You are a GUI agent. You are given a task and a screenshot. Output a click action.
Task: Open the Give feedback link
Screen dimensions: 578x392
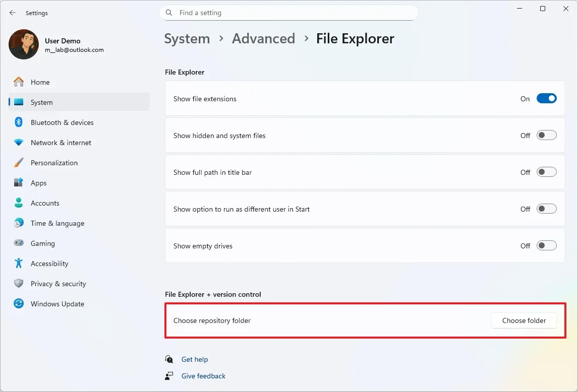click(203, 376)
